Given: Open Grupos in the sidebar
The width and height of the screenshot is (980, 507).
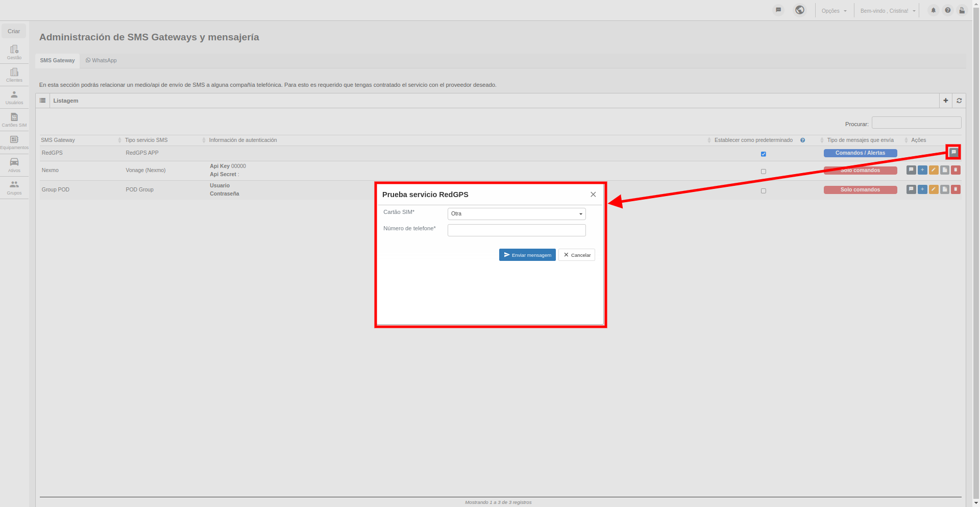Looking at the screenshot, I should 14,187.
